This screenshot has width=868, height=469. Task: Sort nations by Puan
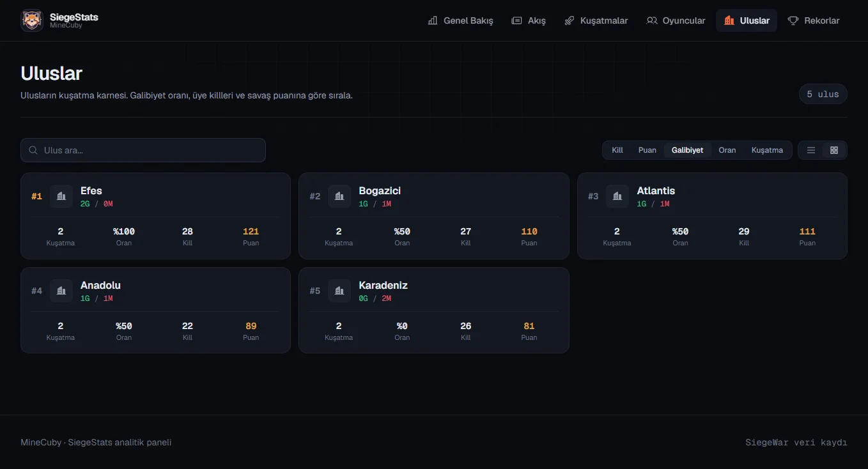tap(647, 150)
